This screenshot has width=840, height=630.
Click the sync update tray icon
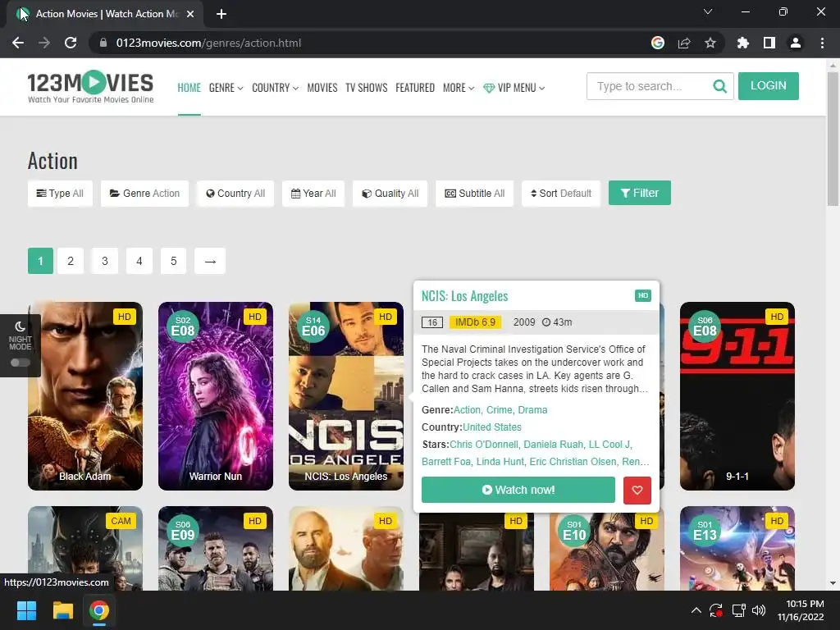pyautogui.click(x=716, y=610)
